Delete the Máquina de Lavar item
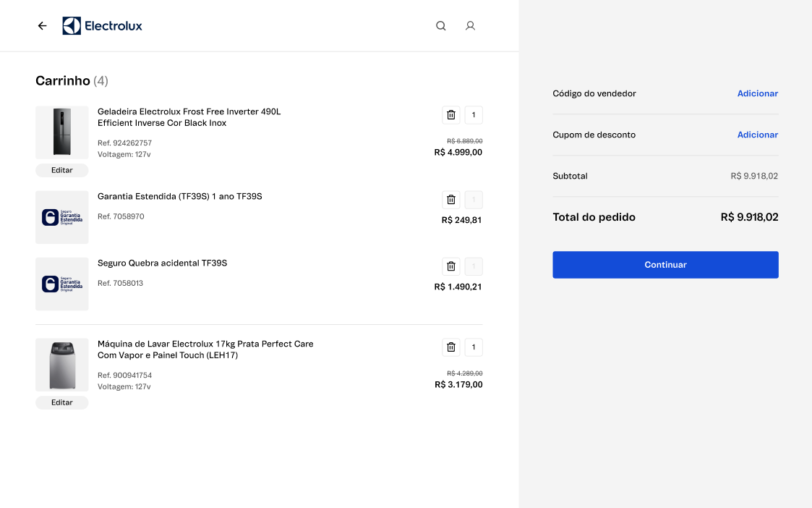812x508 pixels. pyautogui.click(x=451, y=347)
